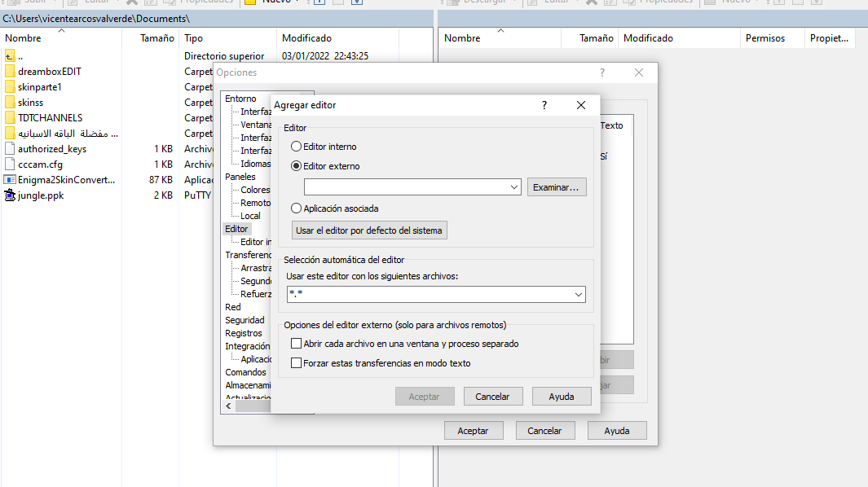Go to parent directory via the up-folder icon
868x487 pixels.
pos(10,55)
